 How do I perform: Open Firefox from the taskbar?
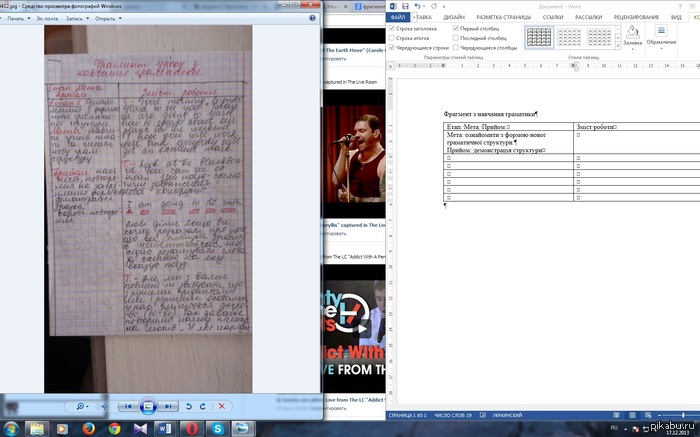click(x=88, y=428)
